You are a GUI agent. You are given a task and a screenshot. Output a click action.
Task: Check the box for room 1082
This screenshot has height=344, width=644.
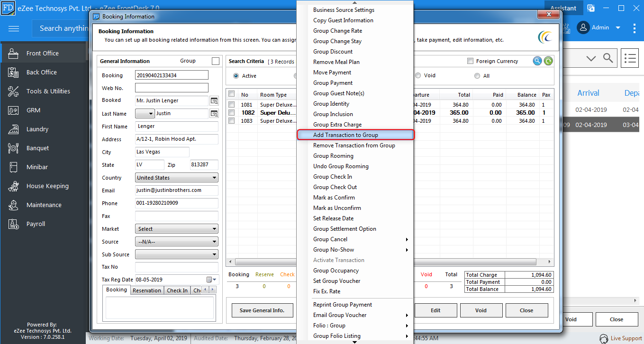[232, 113]
